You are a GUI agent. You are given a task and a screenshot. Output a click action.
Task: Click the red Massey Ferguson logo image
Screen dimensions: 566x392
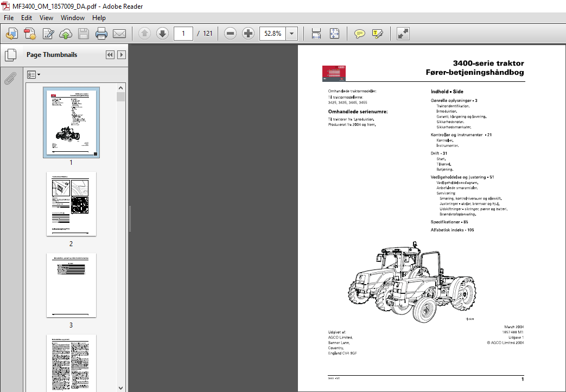[x=334, y=73]
